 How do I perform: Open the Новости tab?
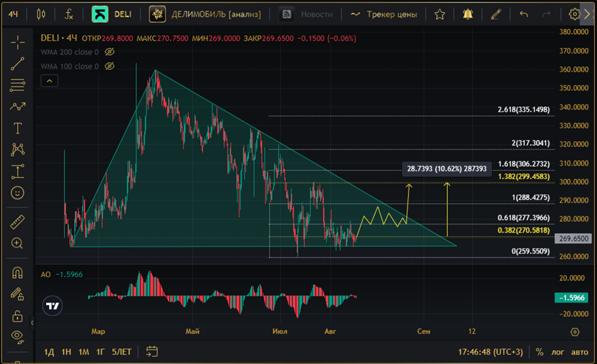click(317, 14)
